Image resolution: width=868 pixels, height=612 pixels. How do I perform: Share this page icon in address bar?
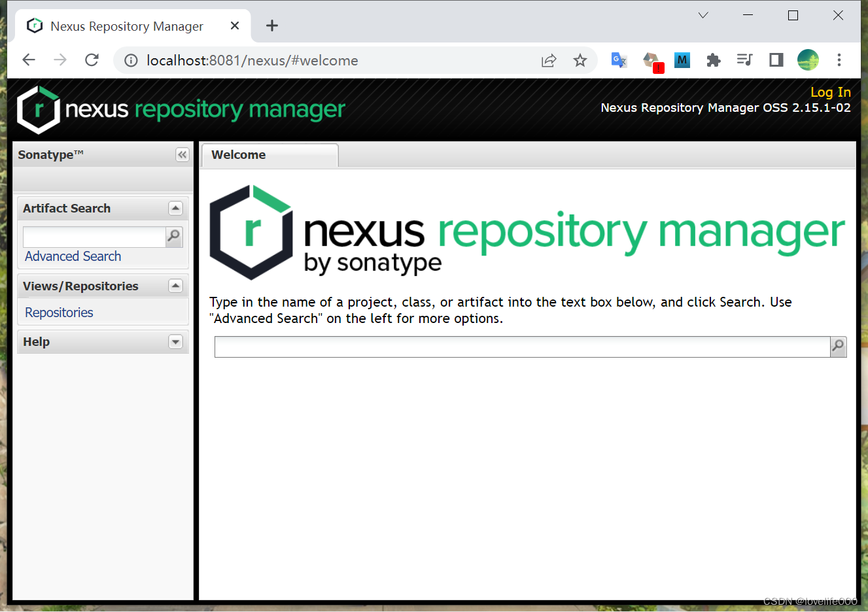[549, 61]
